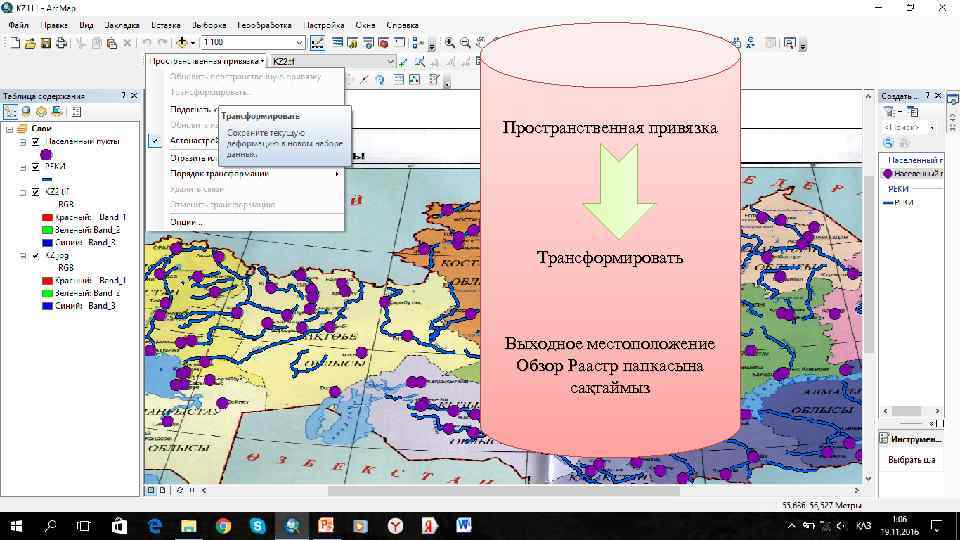The width and height of the screenshot is (960, 540).
Task: Open the Вид menu
Action: pos(86,25)
